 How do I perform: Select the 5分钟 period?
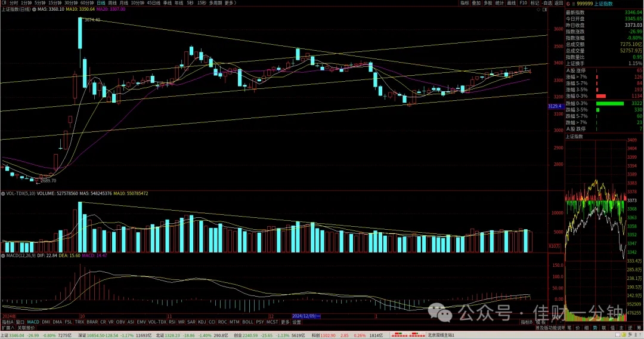40,3
